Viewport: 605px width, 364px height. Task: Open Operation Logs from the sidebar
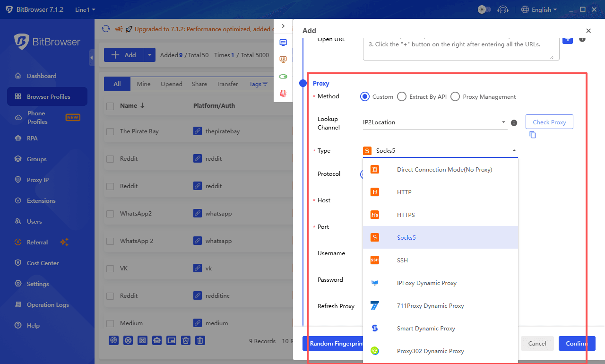click(47, 304)
